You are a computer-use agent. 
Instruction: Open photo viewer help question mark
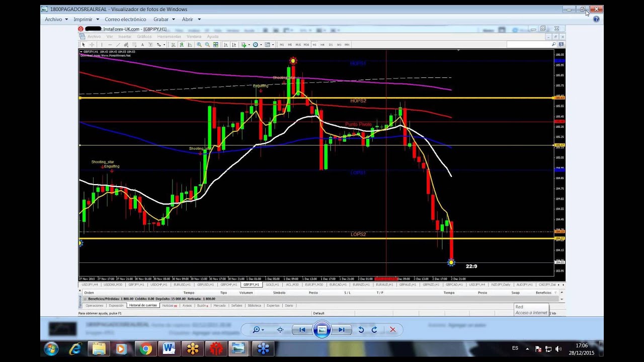[x=596, y=19]
